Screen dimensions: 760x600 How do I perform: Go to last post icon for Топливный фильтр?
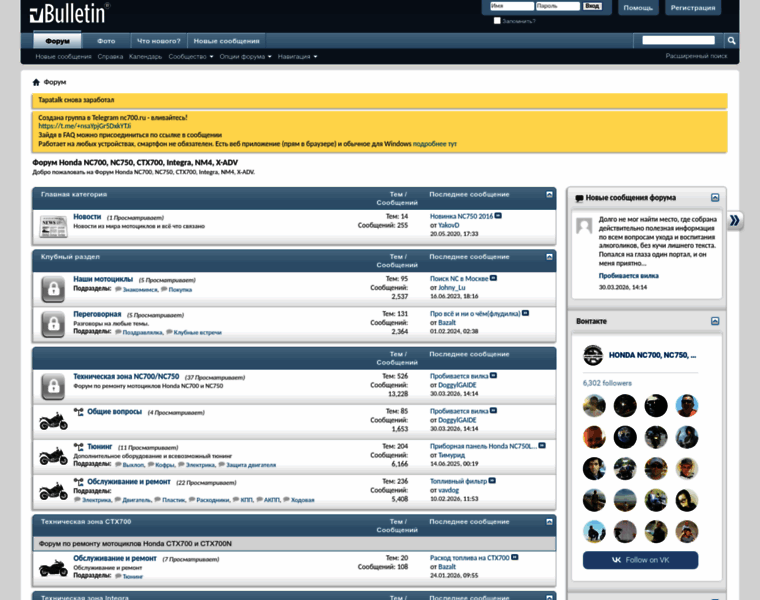(x=492, y=481)
